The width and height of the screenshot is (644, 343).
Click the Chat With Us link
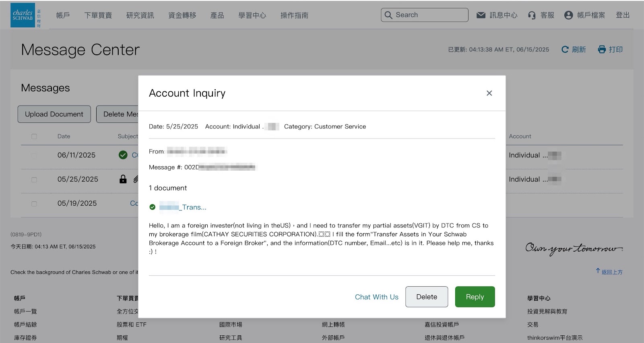(x=376, y=297)
